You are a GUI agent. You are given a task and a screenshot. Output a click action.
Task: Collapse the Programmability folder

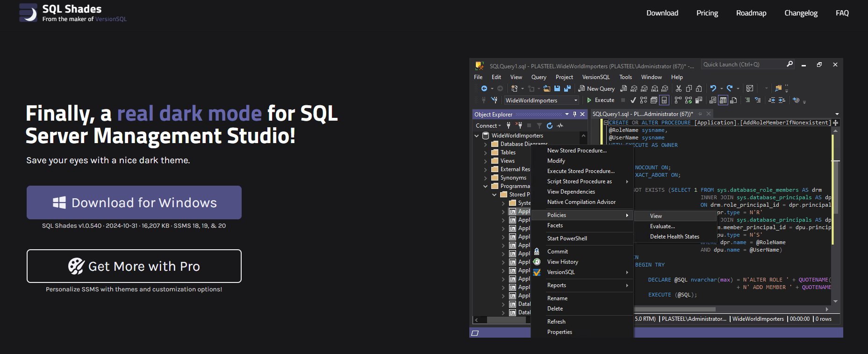tap(486, 186)
